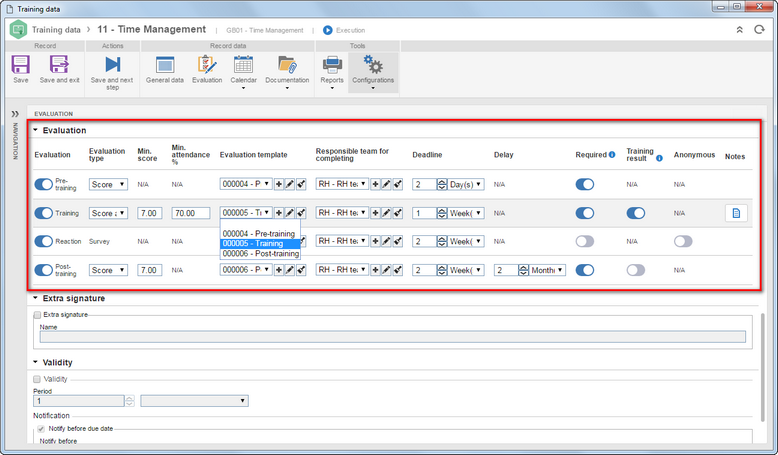Click the Required column info icon

pos(612,155)
